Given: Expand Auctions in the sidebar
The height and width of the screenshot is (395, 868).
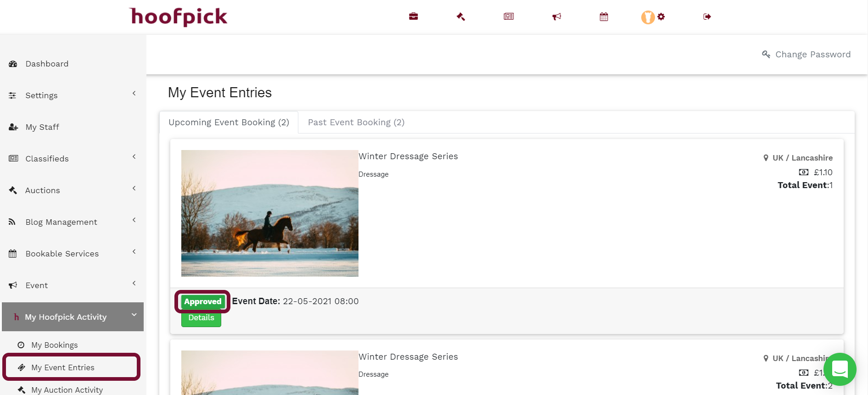Looking at the screenshot, I should click(x=73, y=190).
